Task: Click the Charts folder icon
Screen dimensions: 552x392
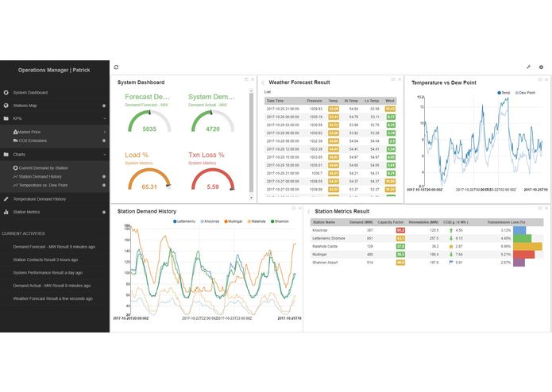Action: click(6, 154)
